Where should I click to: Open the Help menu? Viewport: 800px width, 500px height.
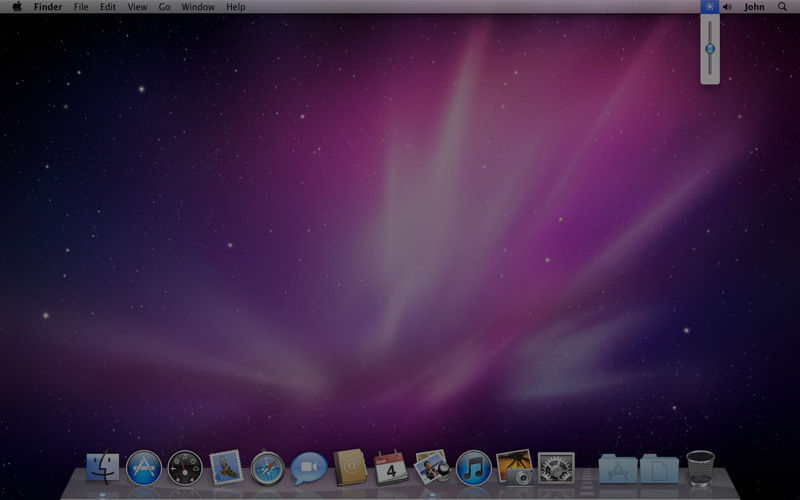236,7
